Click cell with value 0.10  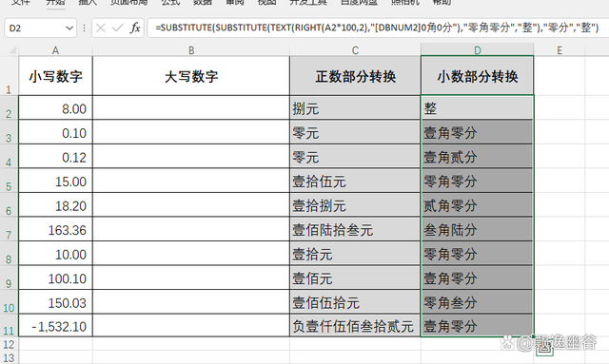[x=55, y=132]
